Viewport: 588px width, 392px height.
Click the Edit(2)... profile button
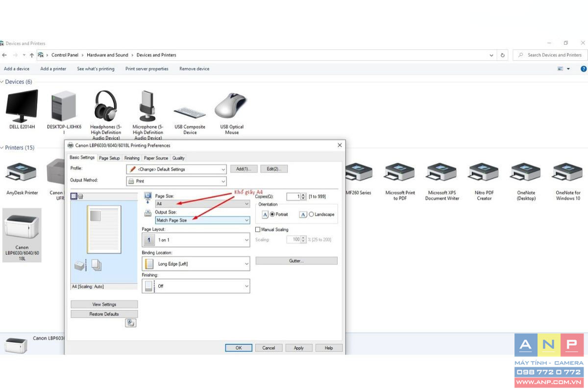pyautogui.click(x=274, y=169)
